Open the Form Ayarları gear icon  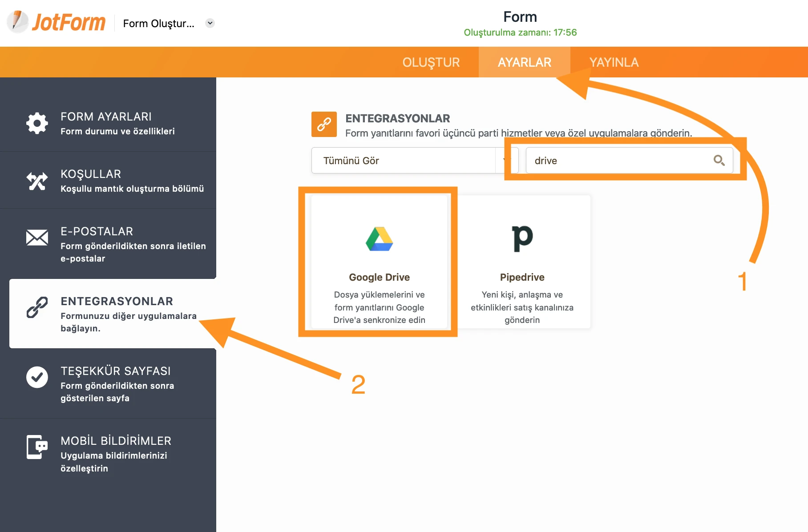tap(37, 123)
